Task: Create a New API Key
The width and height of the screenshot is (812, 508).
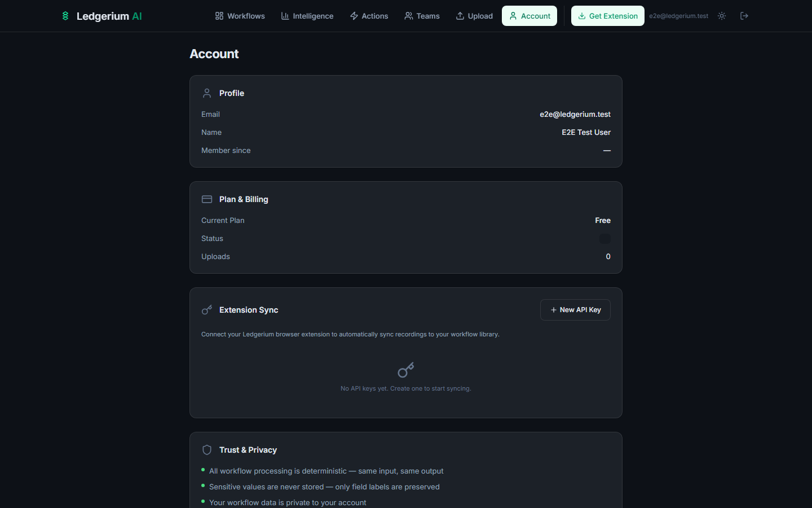Action: 575,310
